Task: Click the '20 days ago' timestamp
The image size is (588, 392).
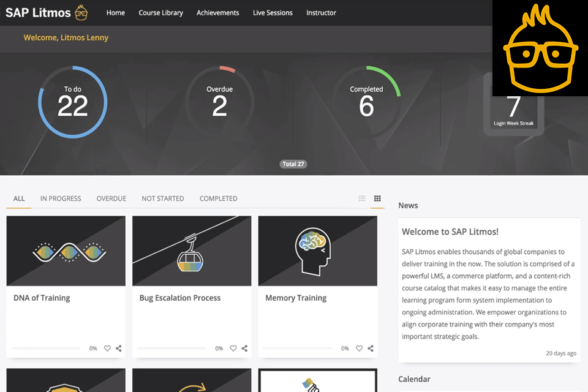Action: click(x=561, y=353)
